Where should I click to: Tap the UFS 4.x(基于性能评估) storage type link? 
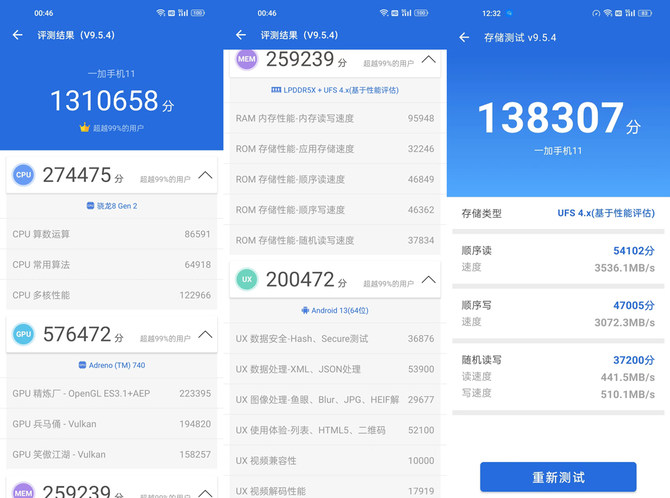pos(606,214)
